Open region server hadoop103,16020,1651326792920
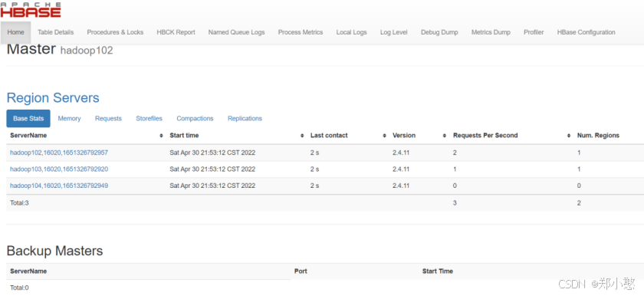The height and width of the screenshot is (296, 644). tap(59, 169)
